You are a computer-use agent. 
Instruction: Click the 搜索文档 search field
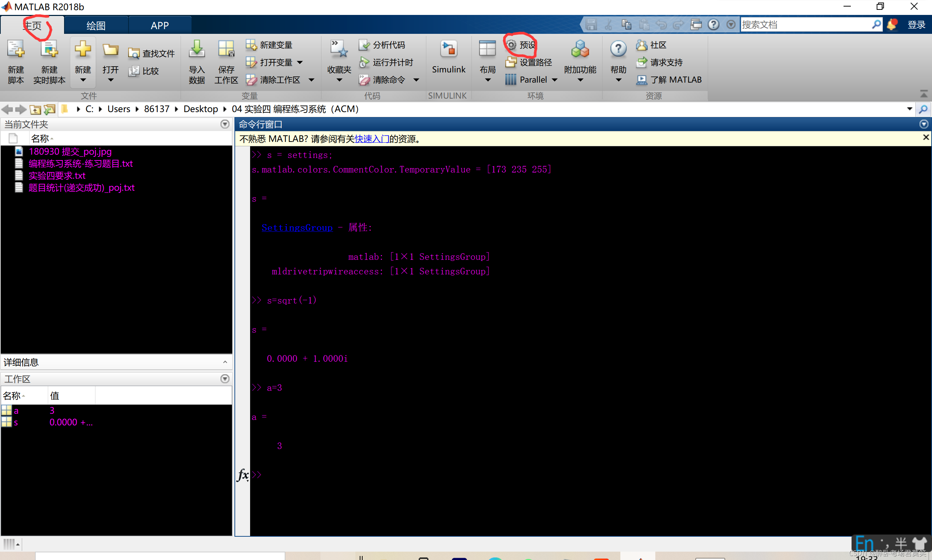[x=806, y=24]
